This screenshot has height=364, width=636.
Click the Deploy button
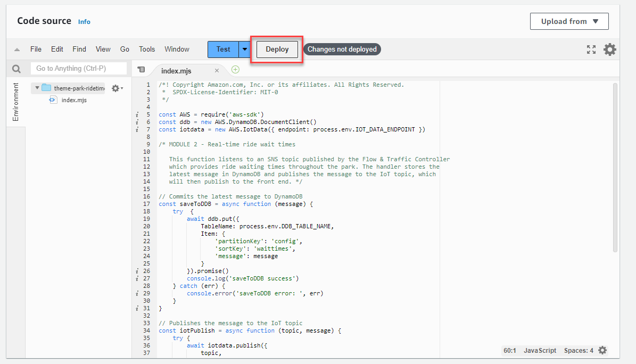pos(277,49)
